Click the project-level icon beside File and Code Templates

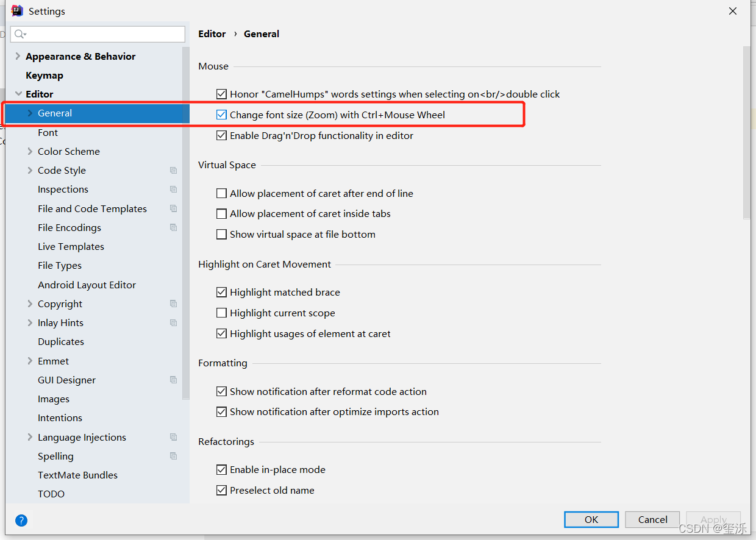174,208
